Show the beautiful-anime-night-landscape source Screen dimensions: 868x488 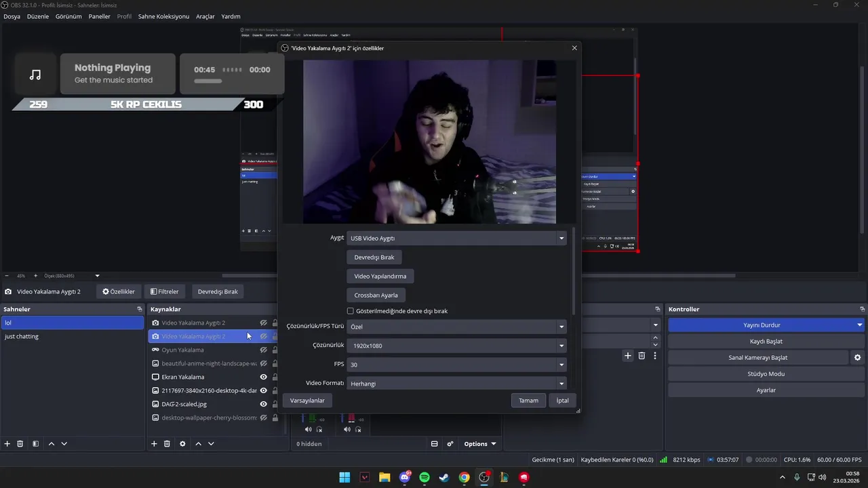point(264,363)
